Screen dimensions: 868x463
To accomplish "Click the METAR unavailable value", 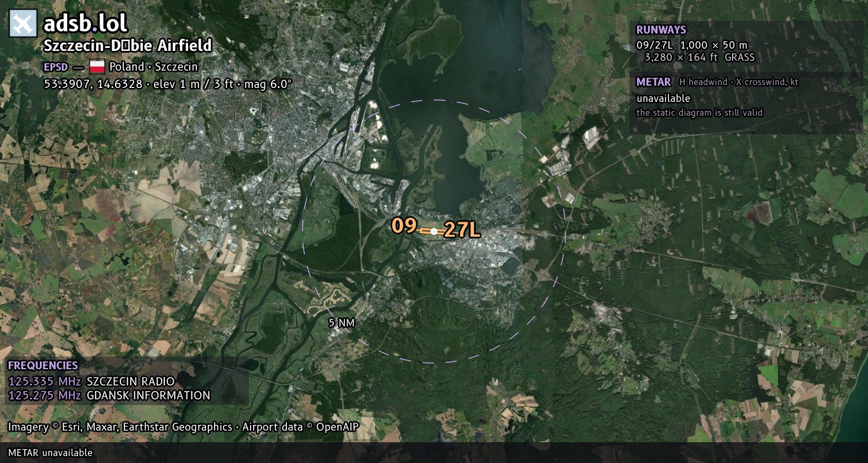I will coord(663,98).
